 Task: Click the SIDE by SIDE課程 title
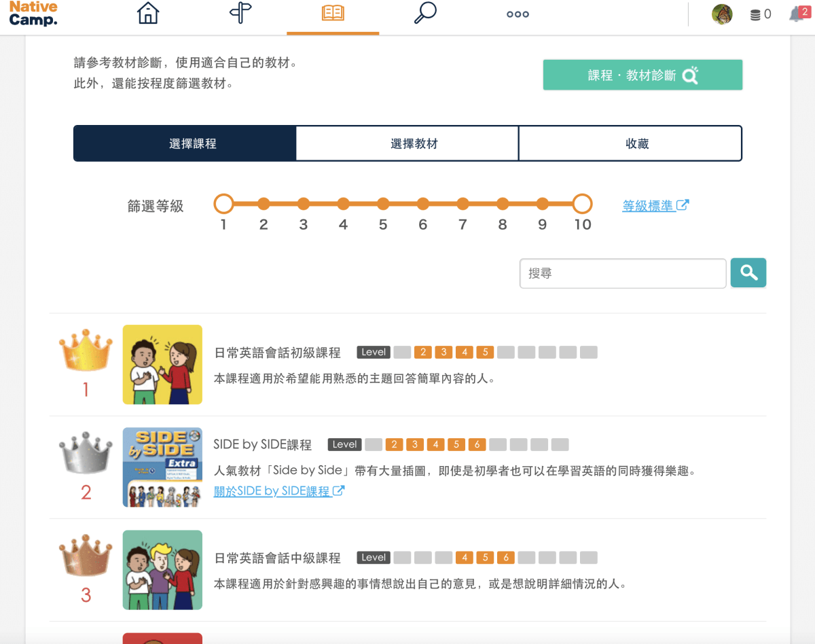263,445
